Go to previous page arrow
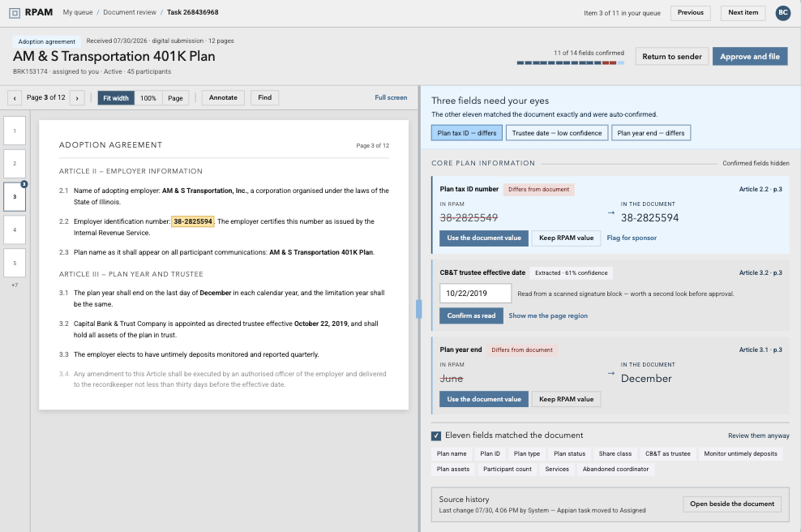Image resolution: width=801 pixels, height=532 pixels. coord(15,97)
